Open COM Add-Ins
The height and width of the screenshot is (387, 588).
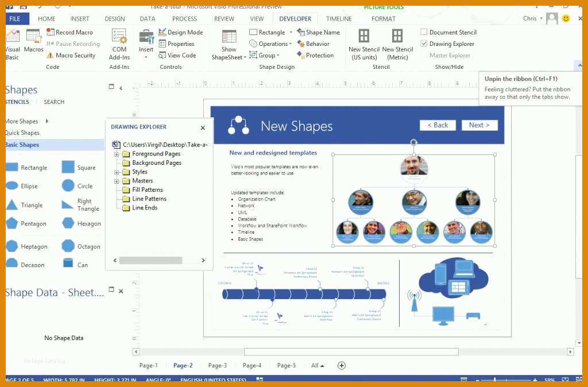point(119,45)
